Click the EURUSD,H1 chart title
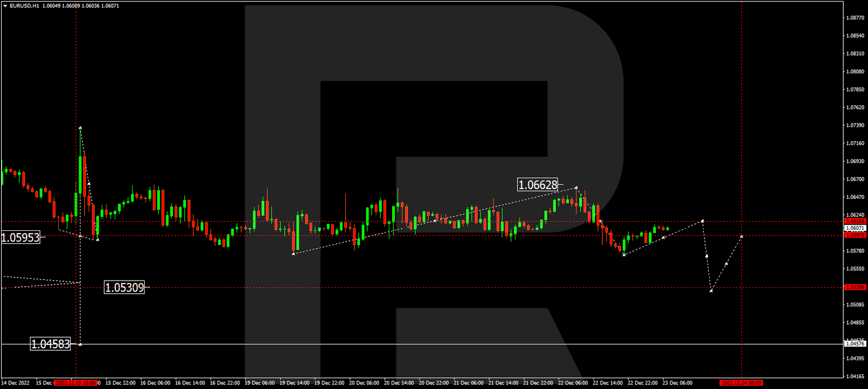 [x=24, y=6]
